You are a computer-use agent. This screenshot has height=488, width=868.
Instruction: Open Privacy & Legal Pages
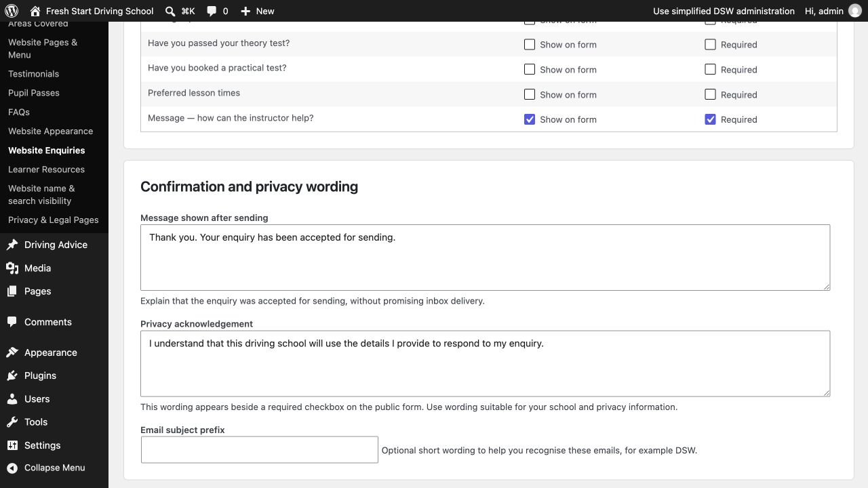click(53, 220)
